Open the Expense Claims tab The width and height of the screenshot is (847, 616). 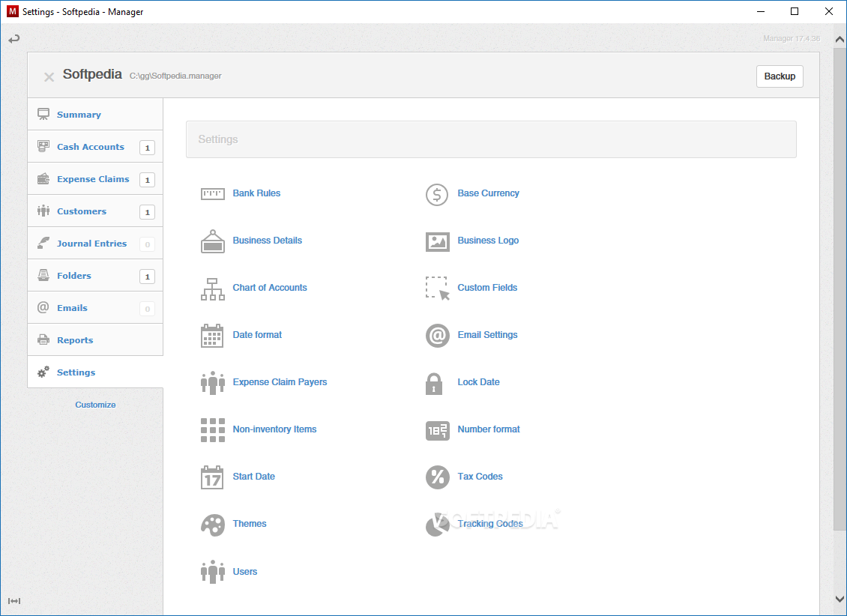(95, 179)
